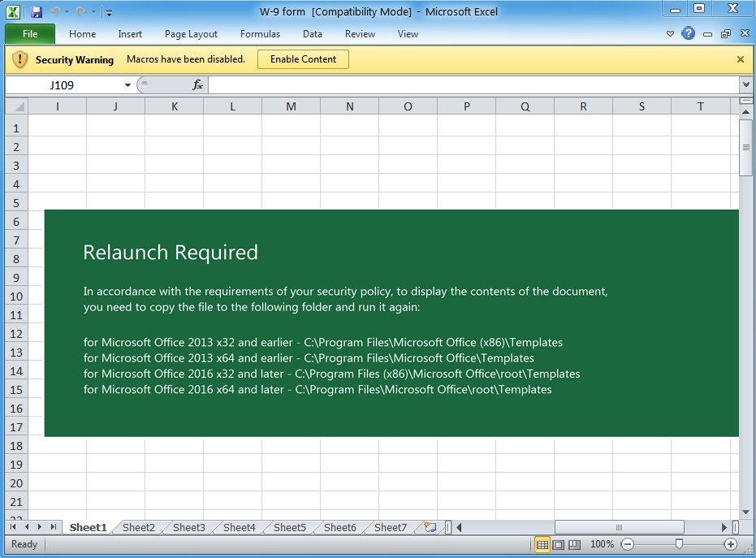The width and height of the screenshot is (756, 558).
Task: Switch to Normal view in status bar
Action: click(x=542, y=544)
